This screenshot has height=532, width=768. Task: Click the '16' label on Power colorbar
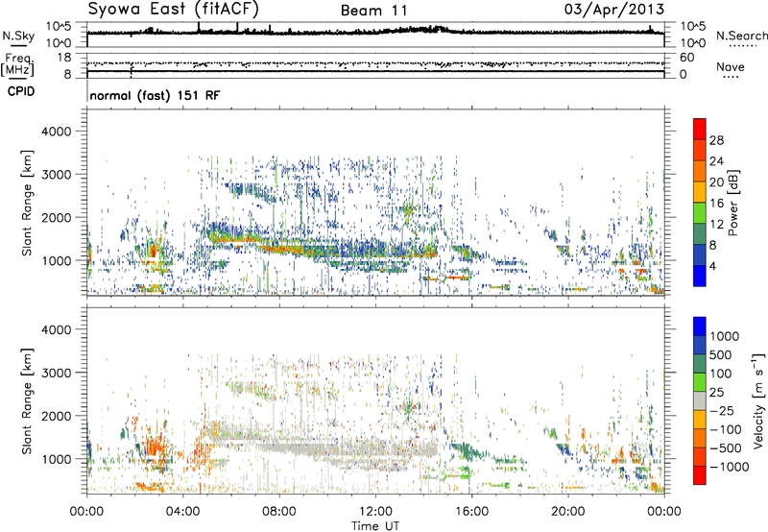coord(716,204)
